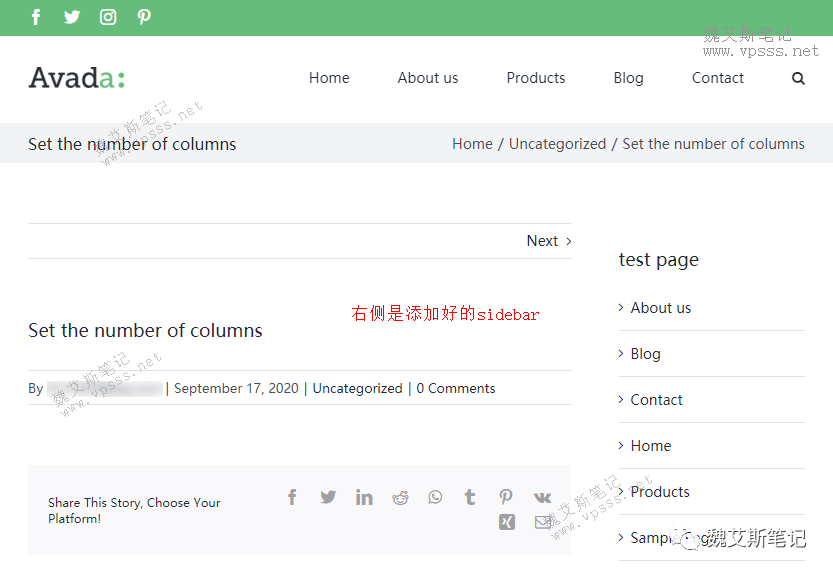Open About us in main navigation
This screenshot has width=833, height=574.
point(428,78)
